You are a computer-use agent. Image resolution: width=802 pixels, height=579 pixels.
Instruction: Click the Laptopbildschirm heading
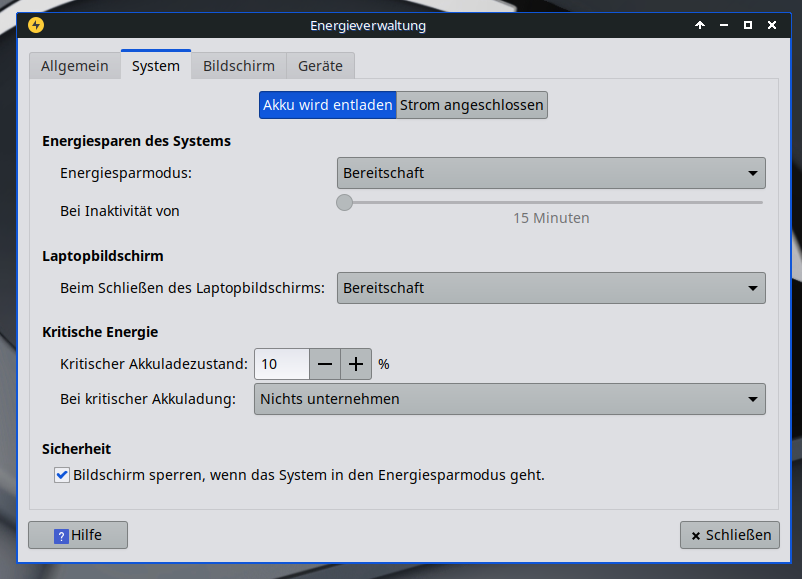pos(103,256)
